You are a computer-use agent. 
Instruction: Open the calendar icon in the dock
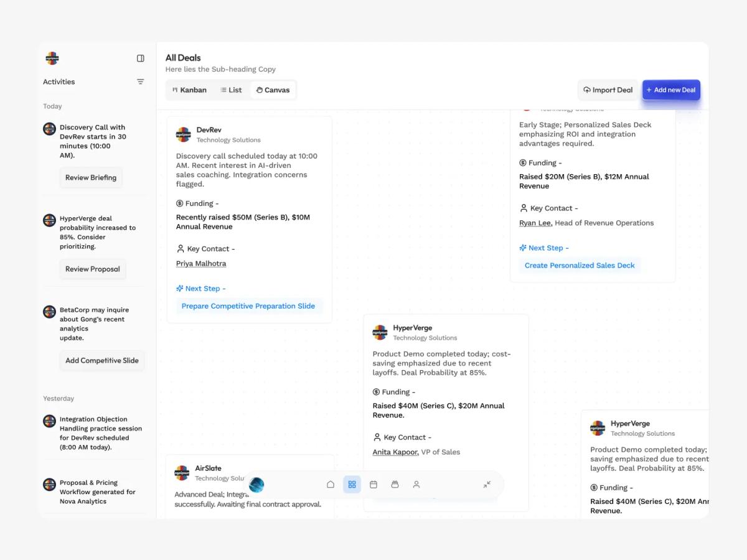374,484
